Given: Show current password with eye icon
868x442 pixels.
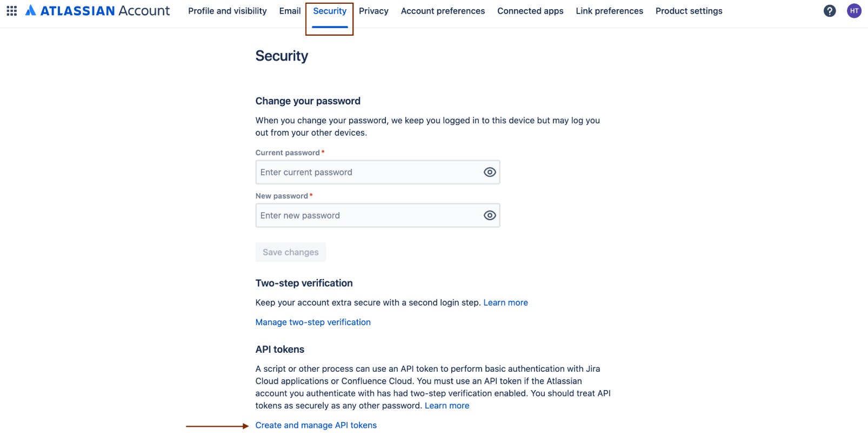Looking at the screenshot, I should [490, 172].
